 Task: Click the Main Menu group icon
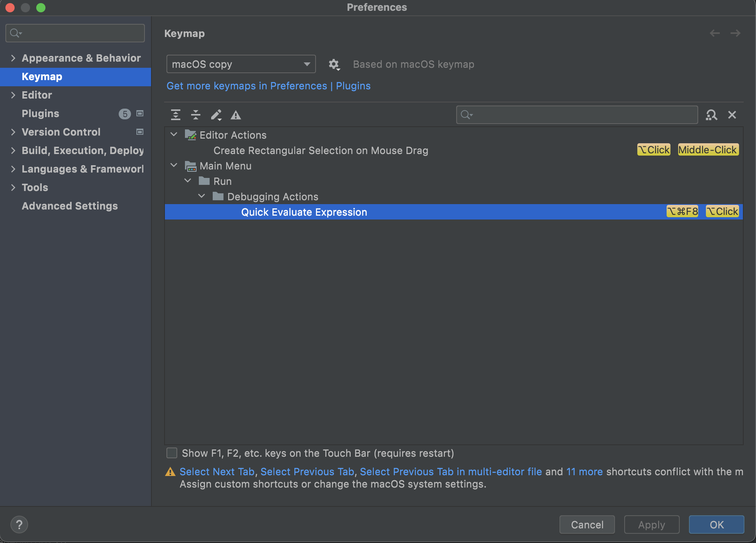(x=190, y=166)
